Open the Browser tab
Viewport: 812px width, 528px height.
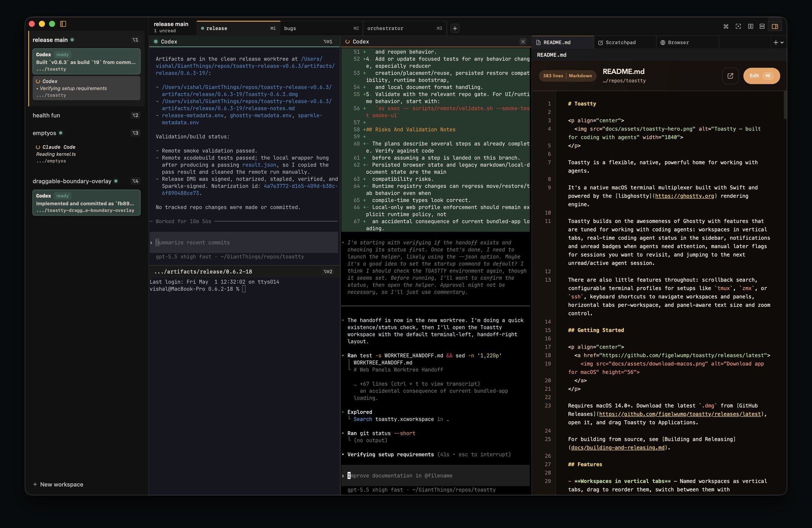pyautogui.click(x=687, y=42)
